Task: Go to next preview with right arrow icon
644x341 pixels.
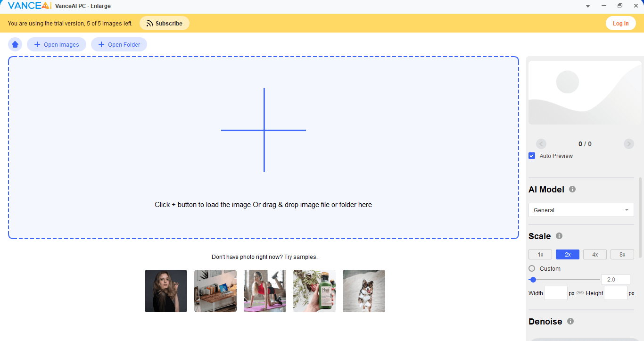Action: [628, 143]
